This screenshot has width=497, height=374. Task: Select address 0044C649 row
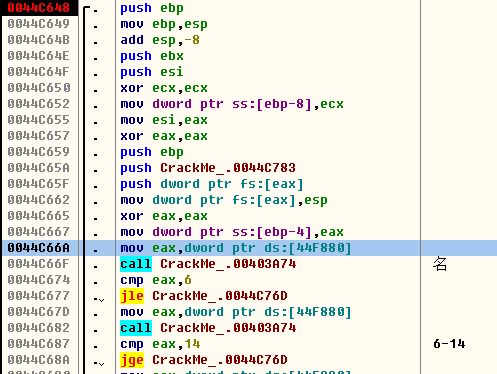coord(39,24)
